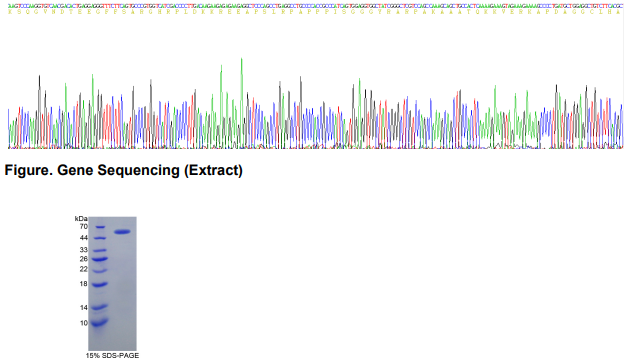The image size is (626, 363).
Task: Select the nucleotide sequence text row
Action: (315, 6)
